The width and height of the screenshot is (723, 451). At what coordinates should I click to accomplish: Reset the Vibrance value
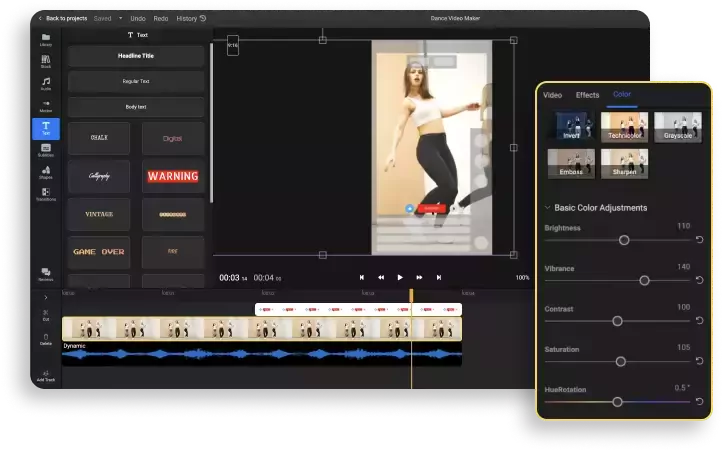[699, 280]
